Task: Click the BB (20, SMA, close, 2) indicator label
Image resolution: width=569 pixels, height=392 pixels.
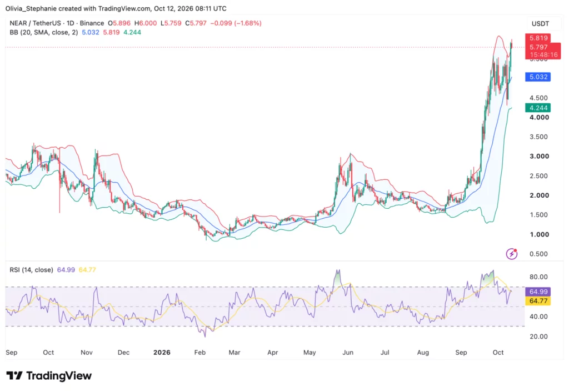Action: (x=43, y=32)
